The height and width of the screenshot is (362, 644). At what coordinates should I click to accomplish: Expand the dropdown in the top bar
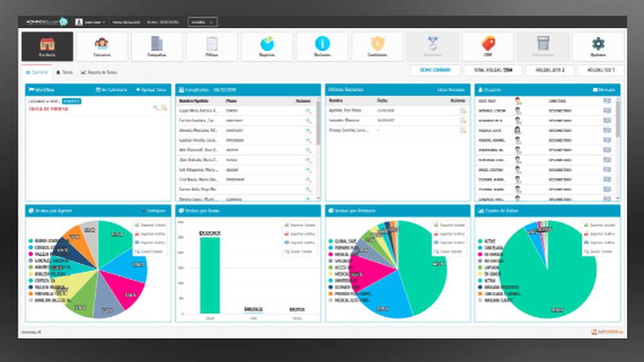(202, 22)
